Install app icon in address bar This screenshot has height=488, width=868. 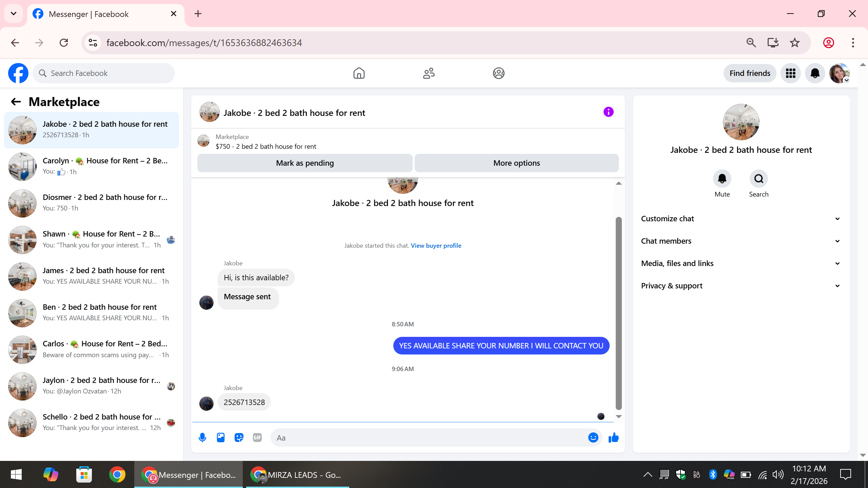pyautogui.click(x=773, y=43)
